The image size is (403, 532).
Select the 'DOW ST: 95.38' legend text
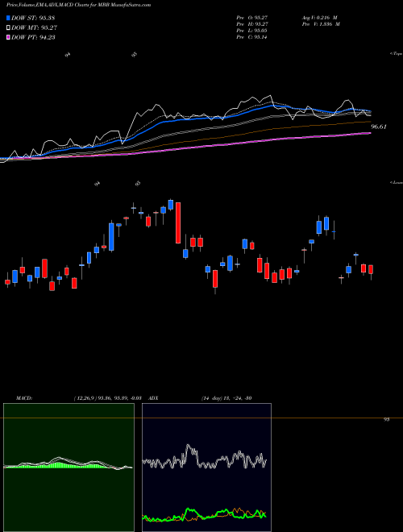tap(33, 18)
